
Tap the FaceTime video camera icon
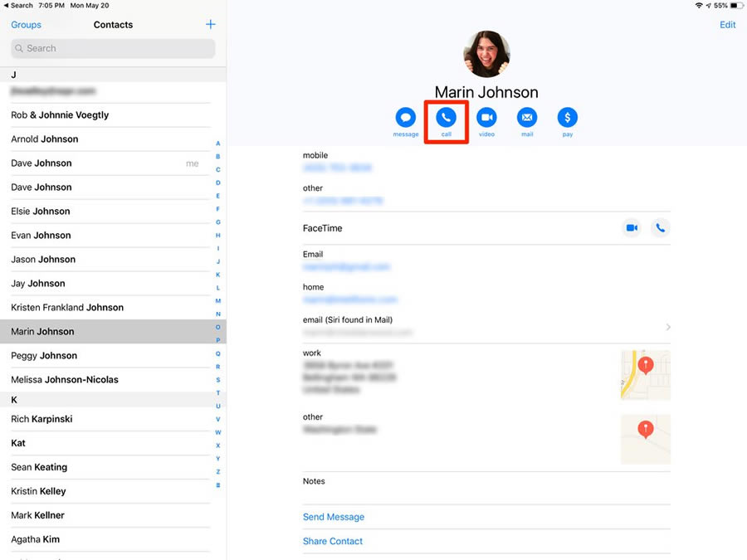click(x=632, y=228)
